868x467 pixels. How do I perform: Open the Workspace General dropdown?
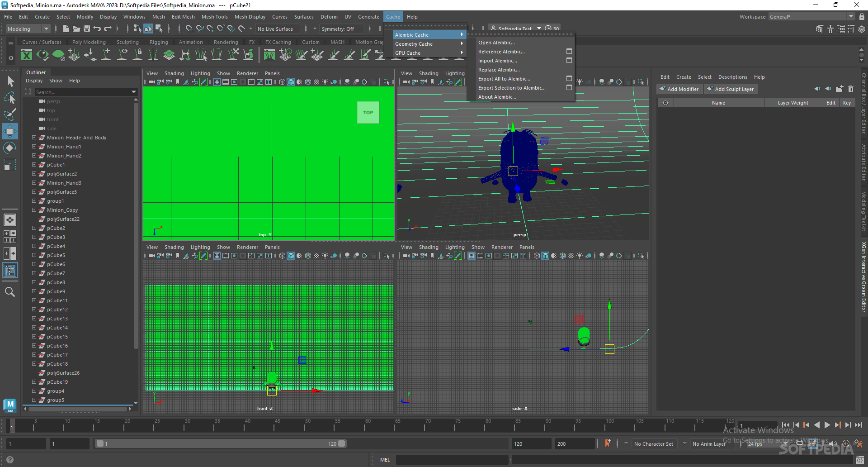click(811, 16)
